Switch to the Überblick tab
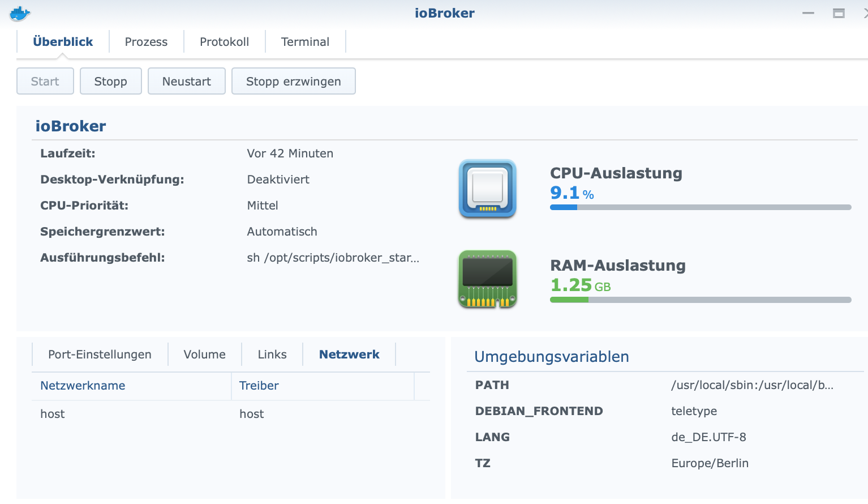This screenshot has width=868, height=504. coord(63,42)
